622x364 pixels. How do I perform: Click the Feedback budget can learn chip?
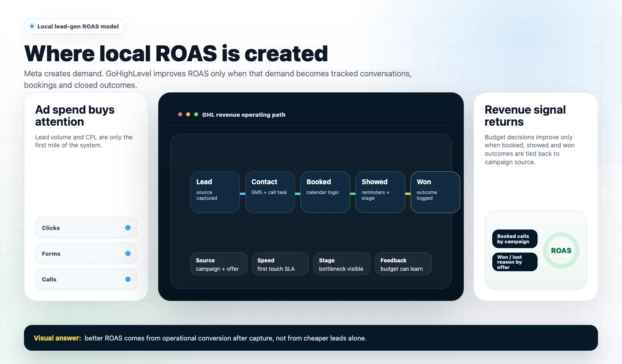403,264
